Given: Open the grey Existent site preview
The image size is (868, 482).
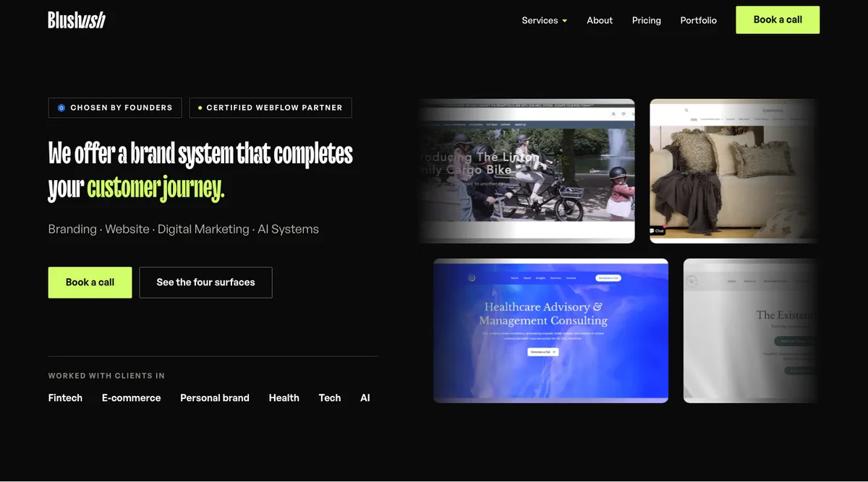Looking at the screenshot, I should pyautogui.click(x=751, y=330).
